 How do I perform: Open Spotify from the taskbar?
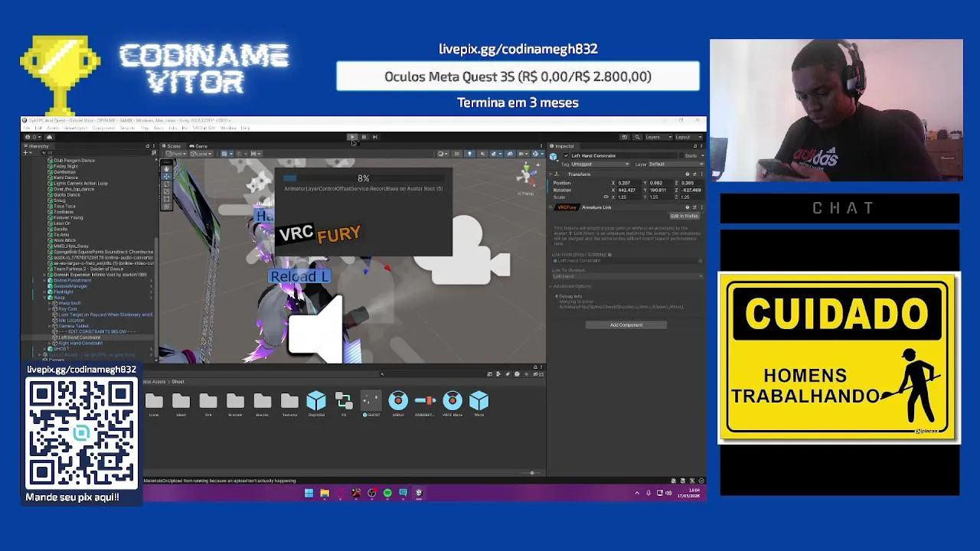[x=387, y=493]
